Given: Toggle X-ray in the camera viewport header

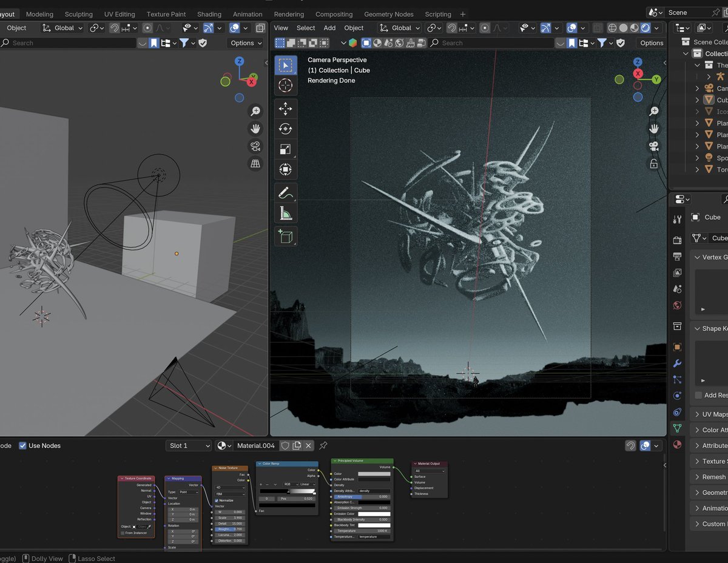Looking at the screenshot, I should pos(598,28).
